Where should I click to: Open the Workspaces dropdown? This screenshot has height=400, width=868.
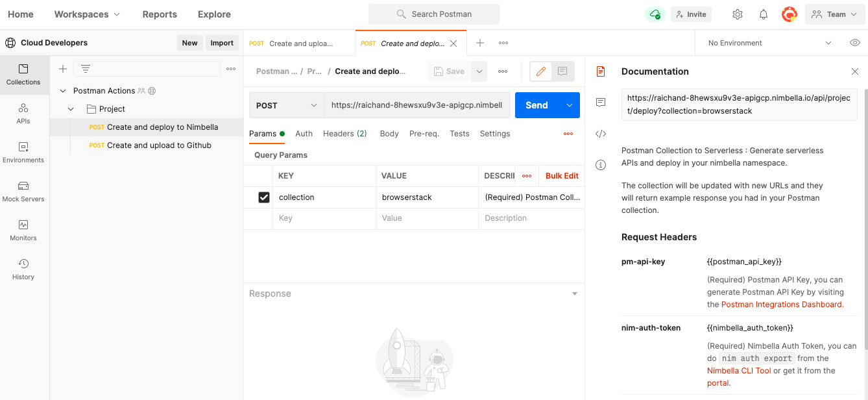pos(87,14)
